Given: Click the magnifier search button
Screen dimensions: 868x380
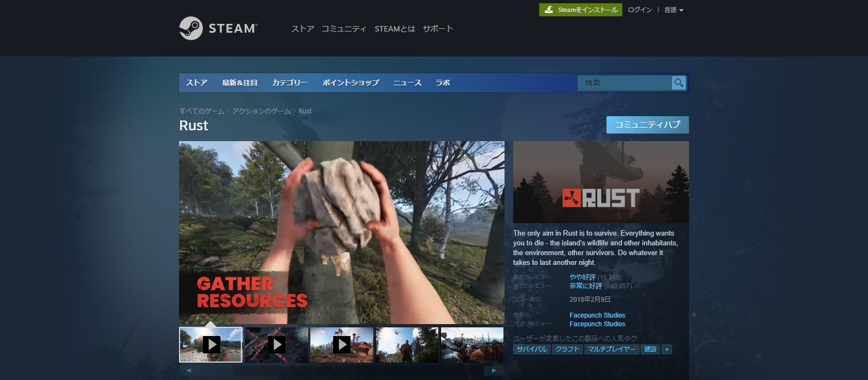Looking at the screenshot, I should [x=679, y=83].
